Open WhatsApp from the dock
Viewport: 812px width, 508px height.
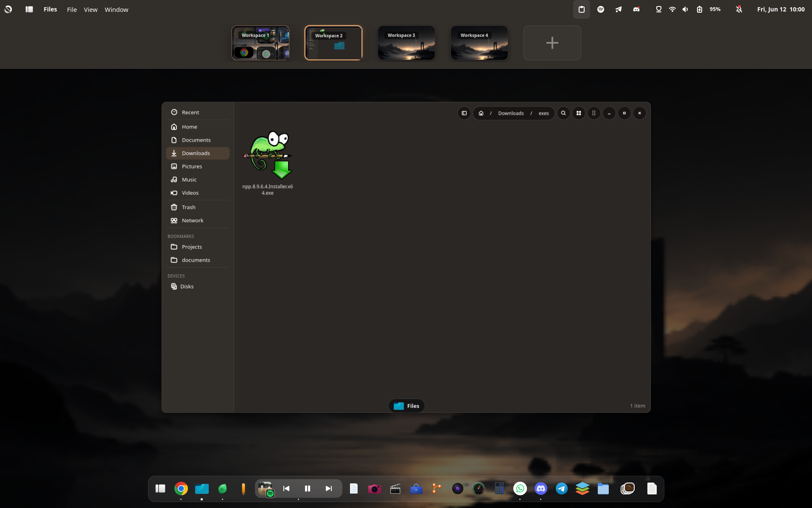tap(520, 488)
